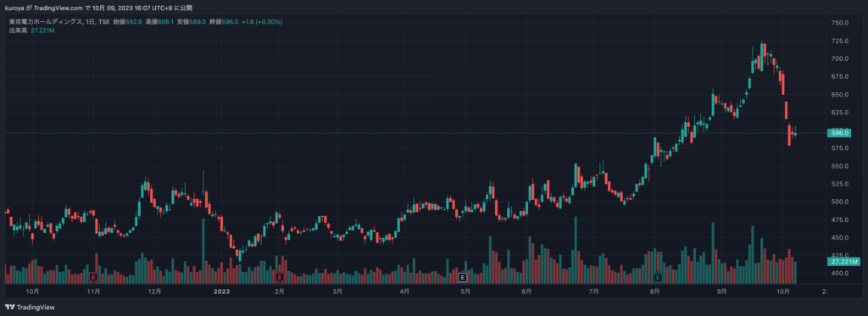
Task: Click the +1.8 (+0.30%) change value
Action: click(x=263, y=22)
